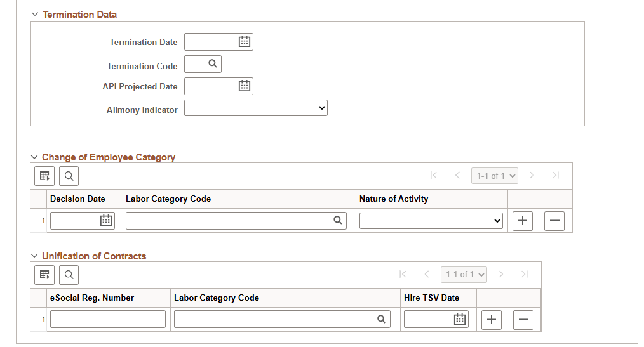
Task: Focus the eSocial Reg. Number input field
Action: [x=108, y=319]
